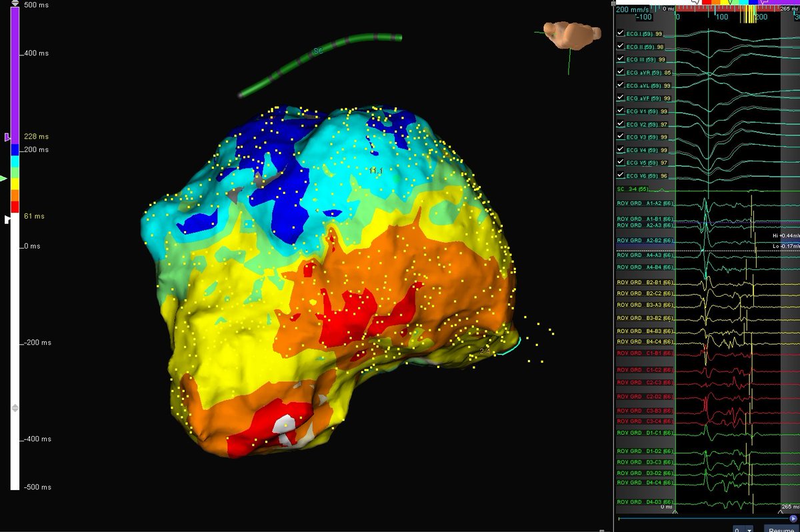800x532 pixels.
Task: Click the gray range arrows near -400 ms
Action: 15,407
